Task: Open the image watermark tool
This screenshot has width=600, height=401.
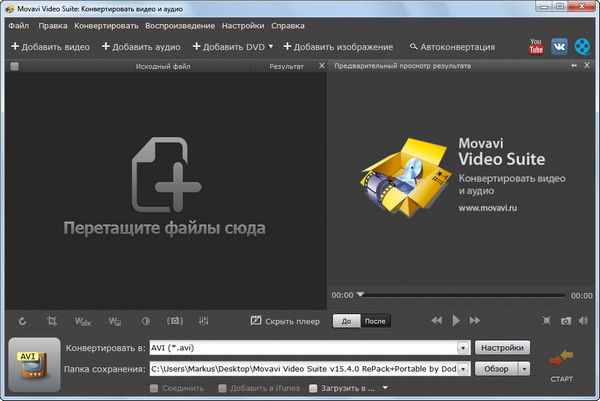Action: [x=115, y=321]
